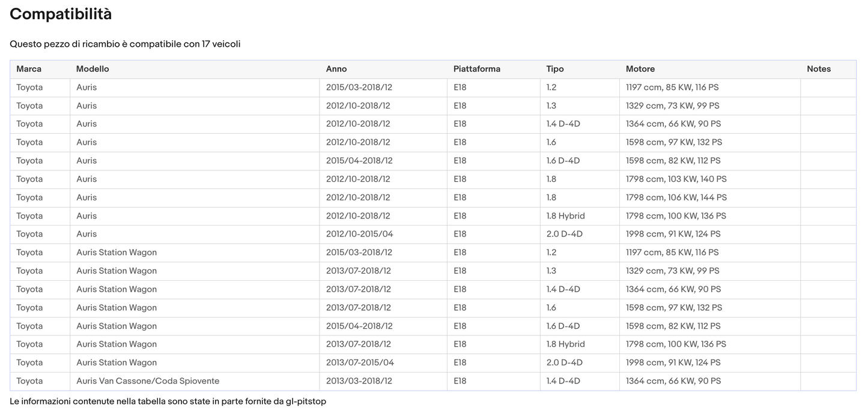Click the 1798 ccm, 103 KW, 140 PS cell

676,179
